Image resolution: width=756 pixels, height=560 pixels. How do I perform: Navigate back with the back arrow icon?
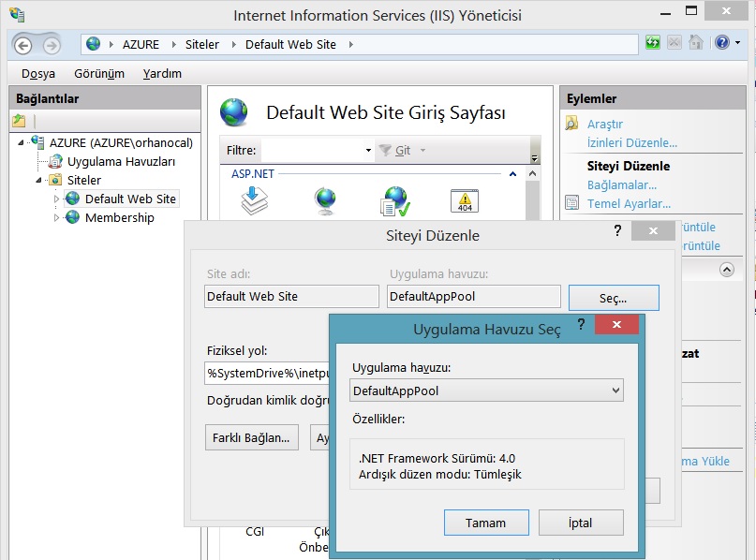coord(21,43)
